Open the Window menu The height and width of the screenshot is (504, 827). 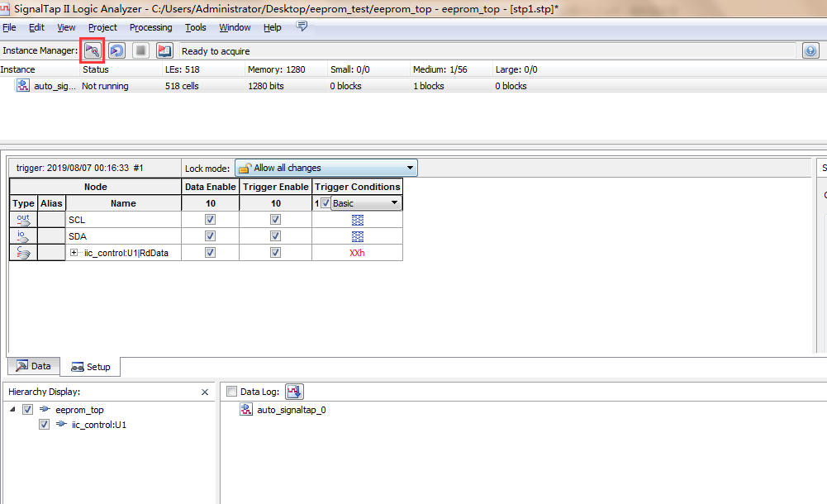tap(235, 27)
